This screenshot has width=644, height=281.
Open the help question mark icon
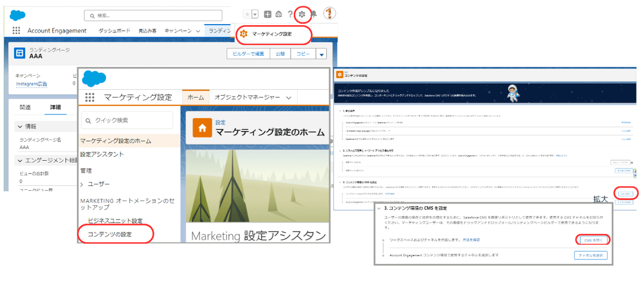pyautogui.click(x=290, y=15)
